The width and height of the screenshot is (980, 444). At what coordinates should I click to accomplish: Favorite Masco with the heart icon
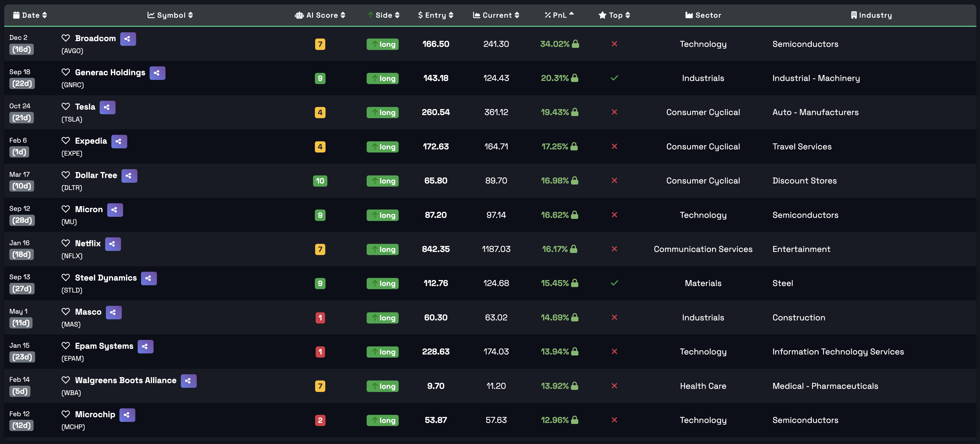pos(65,312)
